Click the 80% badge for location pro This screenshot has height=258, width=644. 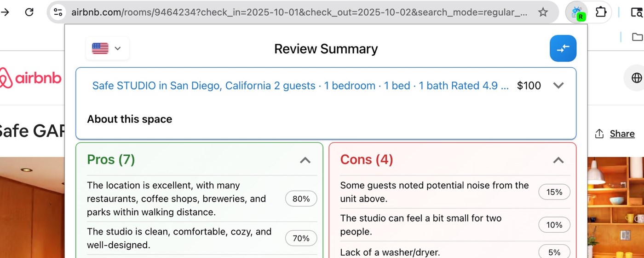tap(301, 199)
